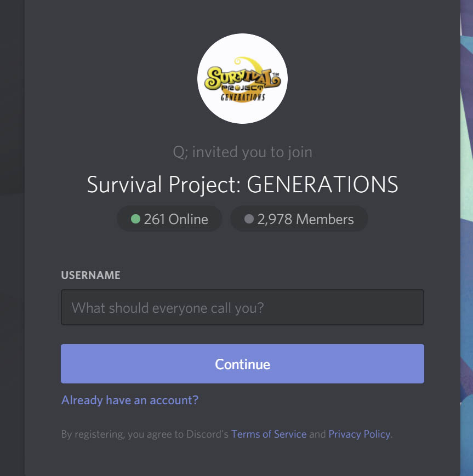Click the TM mark on the logo
The height and width of the screenshot is (476, 473).
(275, 74)
